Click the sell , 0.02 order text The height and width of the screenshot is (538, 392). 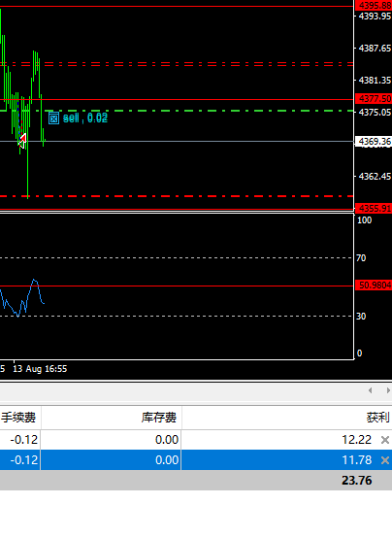[x=85, y=118]
